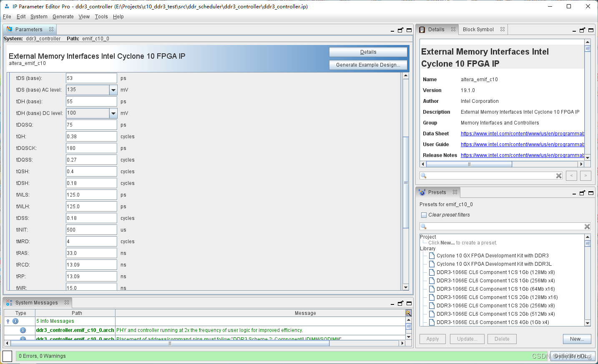Detach the Parameters panel into a window
The image size is (598, 364).
click(401, 30)
